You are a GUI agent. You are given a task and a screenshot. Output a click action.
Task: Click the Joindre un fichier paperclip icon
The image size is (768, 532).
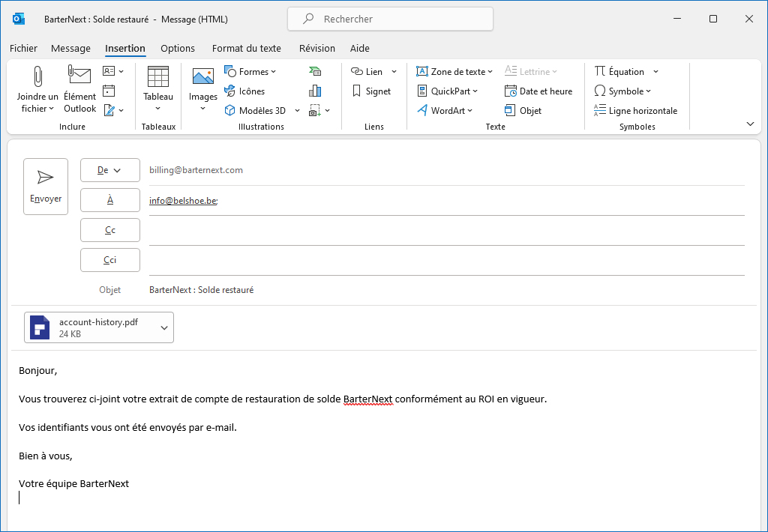tap(37, 77)
